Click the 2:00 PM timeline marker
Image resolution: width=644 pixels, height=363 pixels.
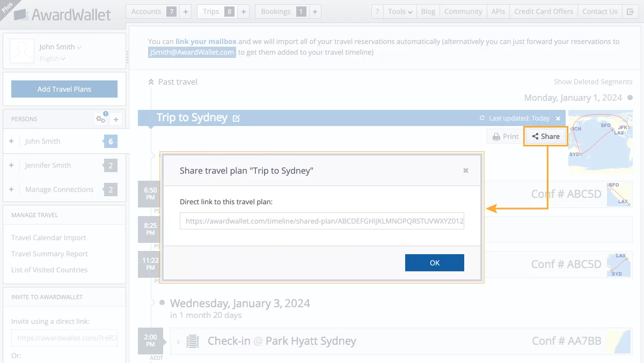coord(150,341)
